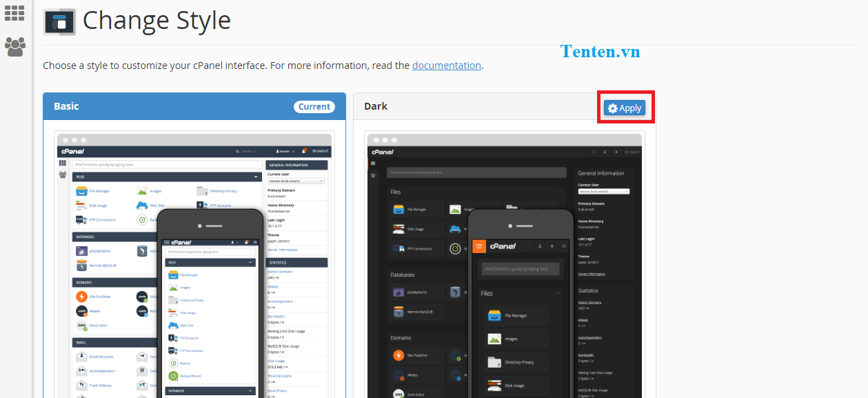868x398 pixels.
Task: Apply the Dark style
Action: point(624,108)
